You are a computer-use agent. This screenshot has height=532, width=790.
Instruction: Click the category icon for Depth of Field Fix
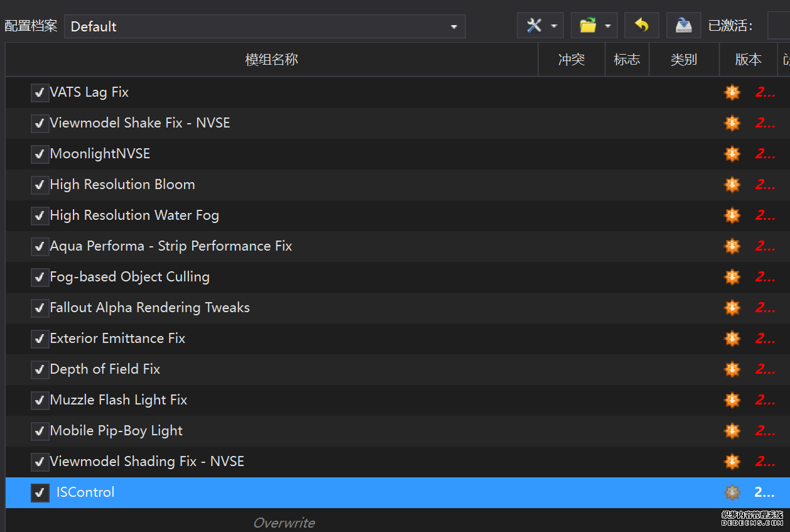click(732, 369)
